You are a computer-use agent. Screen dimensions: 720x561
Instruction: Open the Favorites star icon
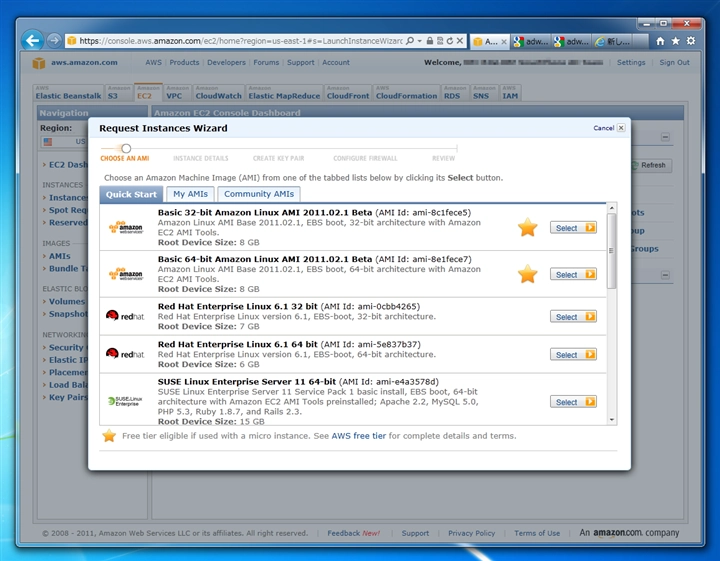(675, 41)
